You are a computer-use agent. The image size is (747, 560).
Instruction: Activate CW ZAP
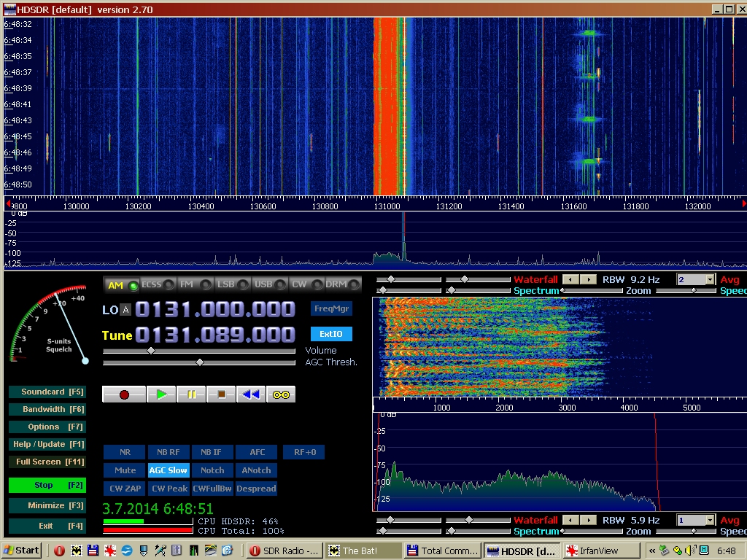[x=125, y=488]
